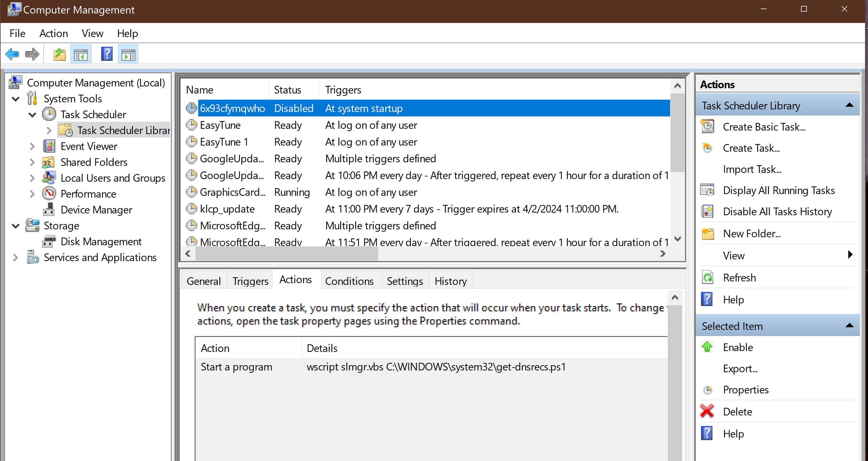Click the Up One Level folder icon

(60, 54)
